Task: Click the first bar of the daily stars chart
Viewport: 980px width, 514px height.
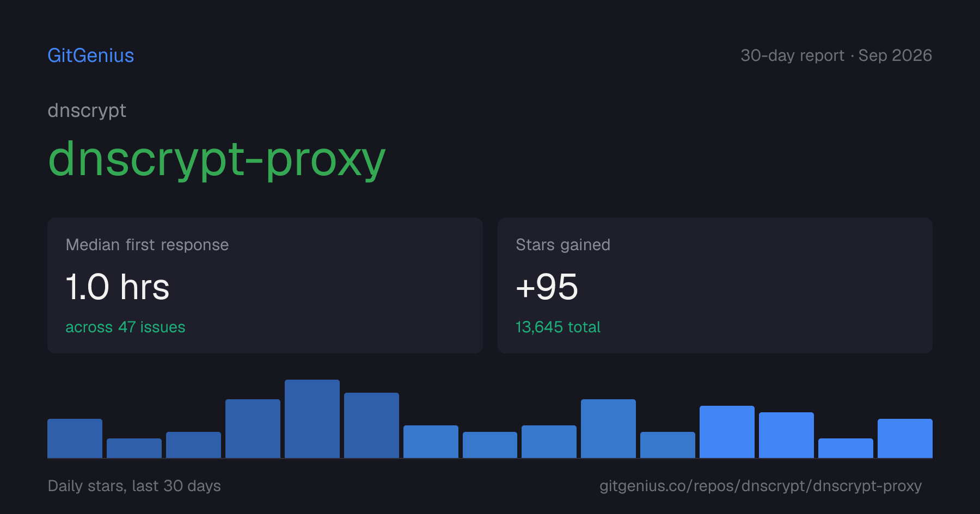Action: (x=75, y=438)
